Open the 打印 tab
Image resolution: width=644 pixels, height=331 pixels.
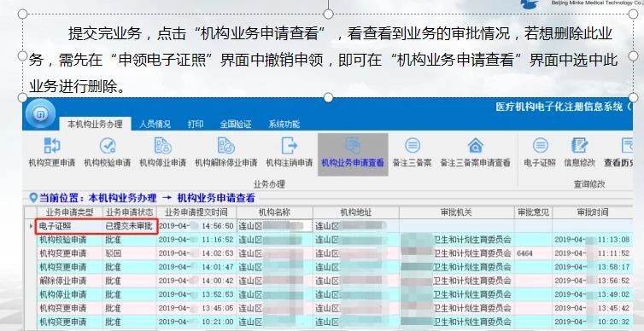coord(196,124)
